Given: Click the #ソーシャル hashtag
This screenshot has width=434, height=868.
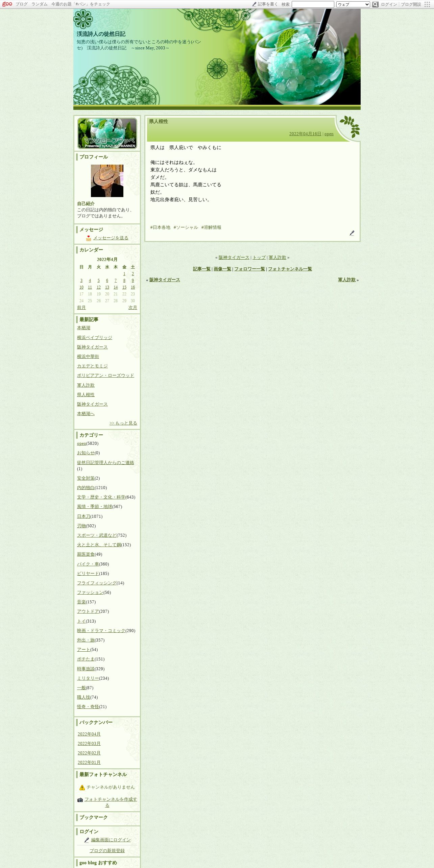Looking at the screenshot, I should pos(186,227).
